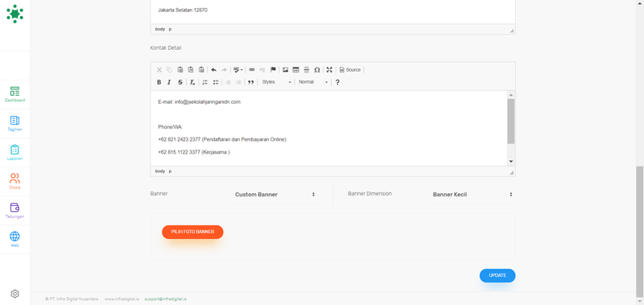Image resolution: width=644 pixels, height=305 pixels.
Task: Open the www.infradigital.io footer link
Action: [x=122, y=299]
